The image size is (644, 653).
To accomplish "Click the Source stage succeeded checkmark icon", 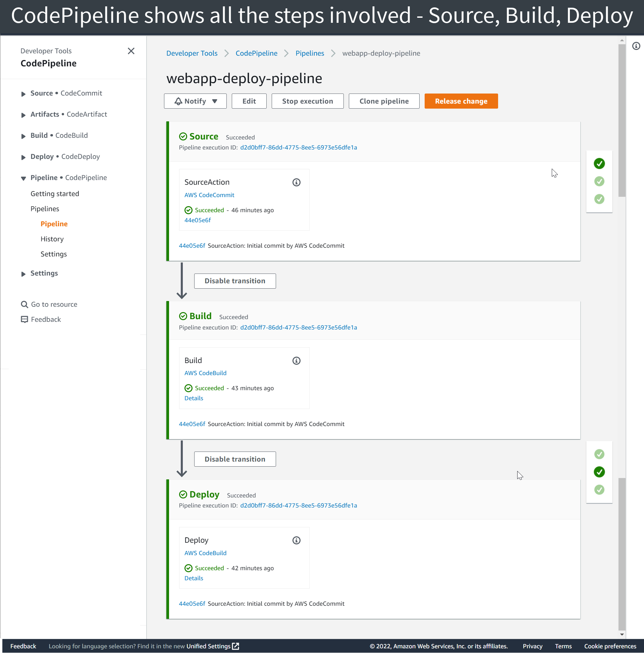I will (x=183, y=136).
